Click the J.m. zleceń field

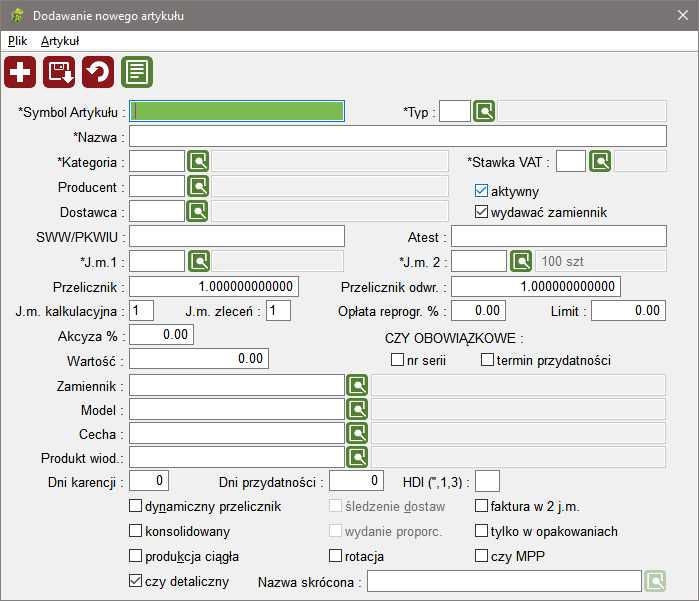coord(278,310)
